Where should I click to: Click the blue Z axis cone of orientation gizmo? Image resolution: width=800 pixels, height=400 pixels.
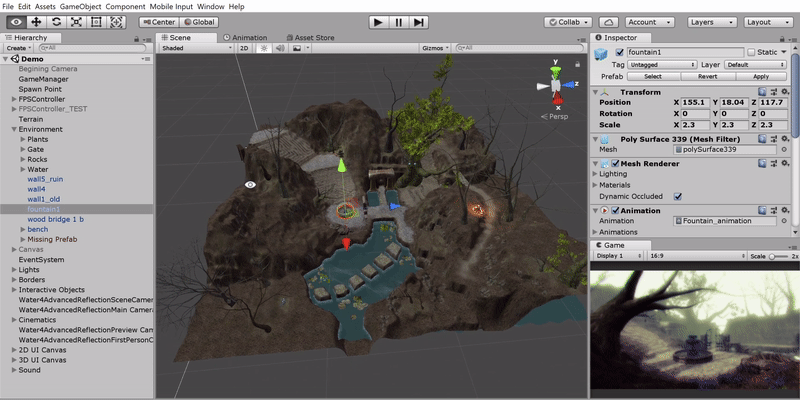tap(568, 85)
